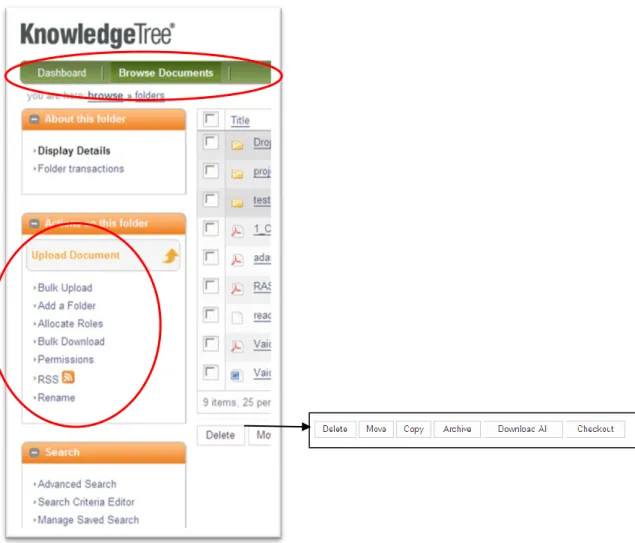635x543 pixels.
Task: Click the PDF icon of the RAS row
Action: (x=237, y=289)
